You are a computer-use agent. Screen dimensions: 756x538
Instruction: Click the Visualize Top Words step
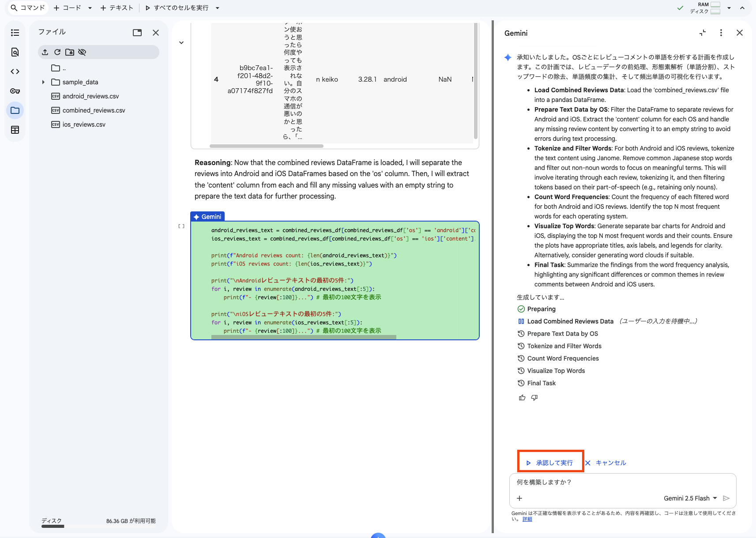click(551, 371)
